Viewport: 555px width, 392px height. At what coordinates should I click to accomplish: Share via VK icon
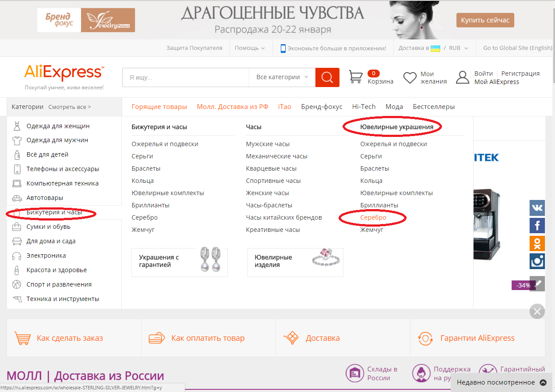[537, 207]
